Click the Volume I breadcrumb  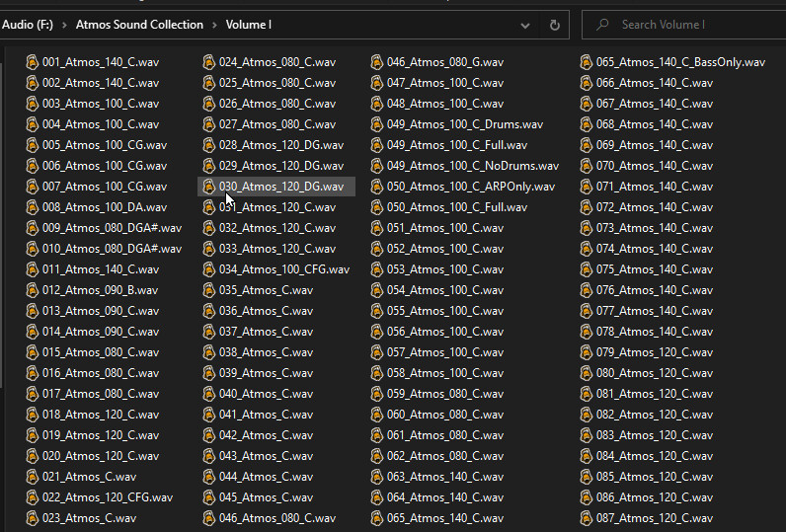pos(248,25)
